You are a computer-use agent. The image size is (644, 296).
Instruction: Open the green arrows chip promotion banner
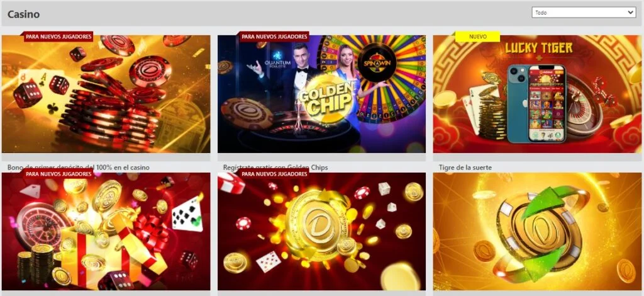tap(537, 232)
